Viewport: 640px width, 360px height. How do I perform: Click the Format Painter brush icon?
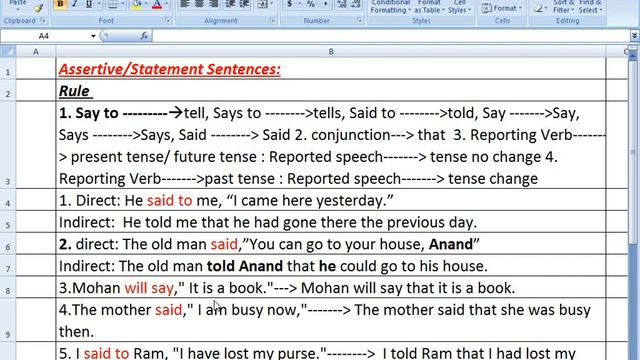38,7
